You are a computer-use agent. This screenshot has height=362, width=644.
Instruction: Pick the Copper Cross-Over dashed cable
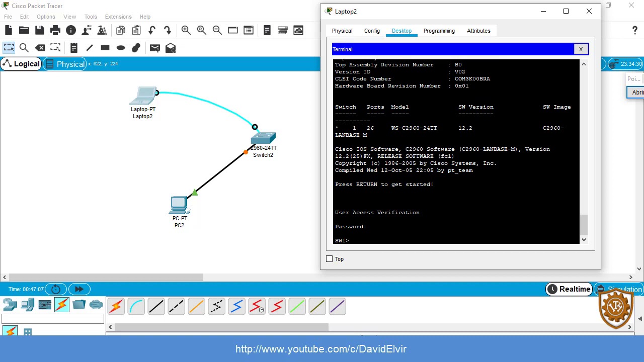[177, 306]
